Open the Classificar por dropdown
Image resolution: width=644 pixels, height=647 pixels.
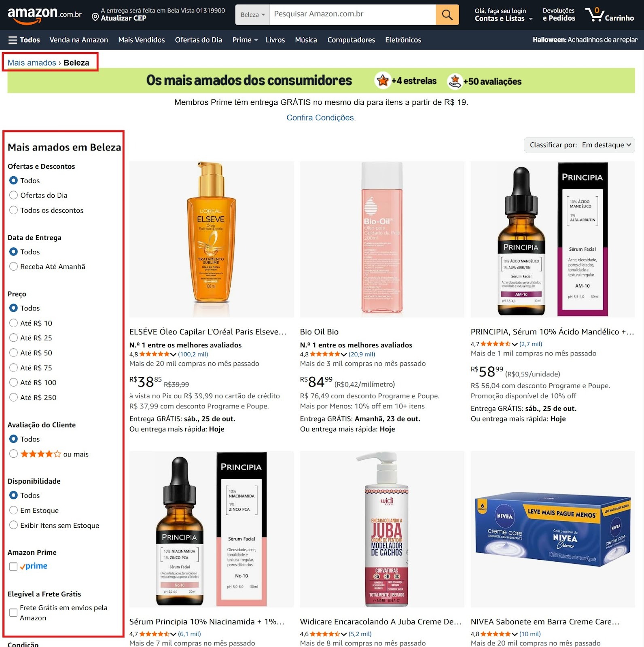tap(579, 145)
